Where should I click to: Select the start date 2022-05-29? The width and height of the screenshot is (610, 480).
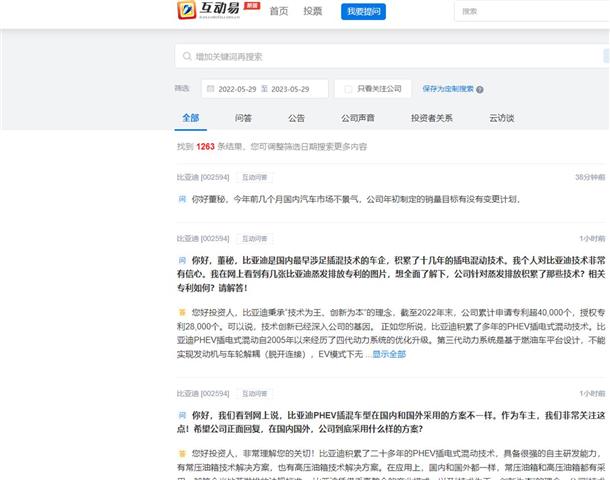pyautogui.click(x=237, y=89)
